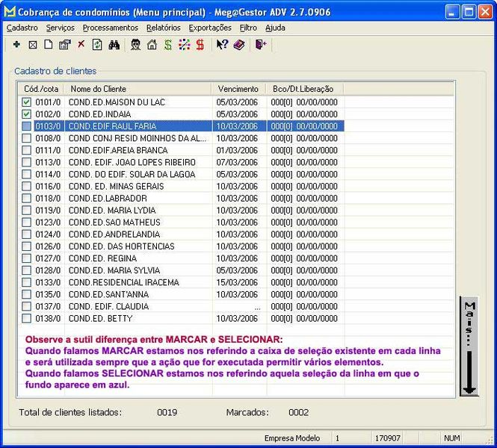Click the Mais arrow button
This screenshot has height=448, width=497.
[469, 346]
